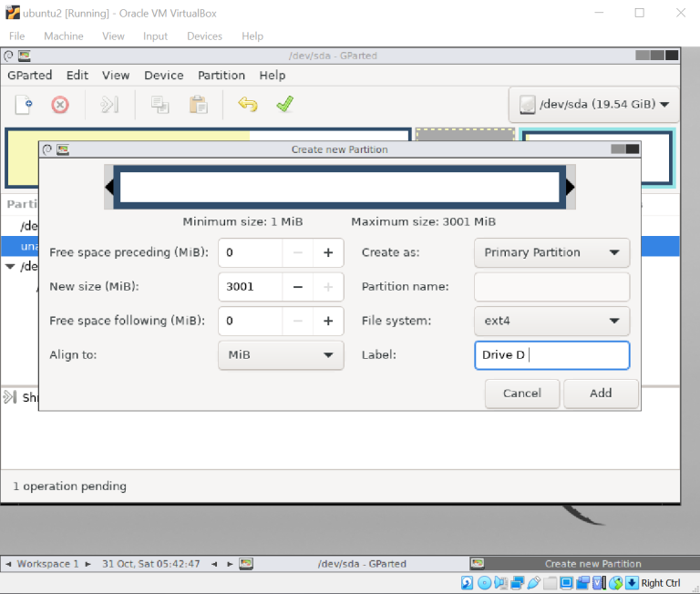The image size is (700, 594).
Task: Open the Device menu in GParted
Action: click(x=164, y=76)
